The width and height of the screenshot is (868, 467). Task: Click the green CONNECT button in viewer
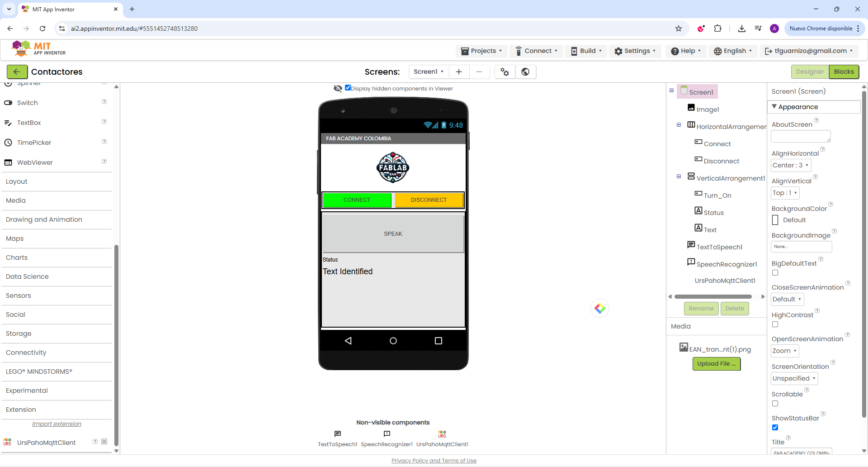357,200
